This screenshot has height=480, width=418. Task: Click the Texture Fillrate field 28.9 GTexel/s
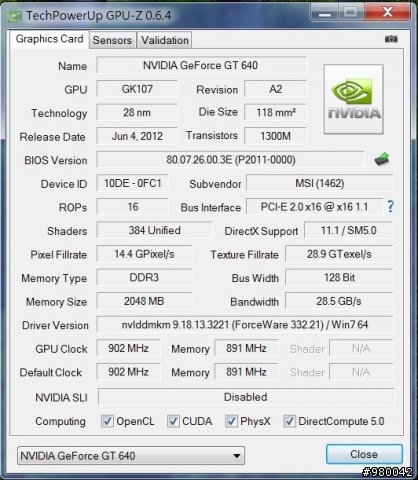(339, 254)
